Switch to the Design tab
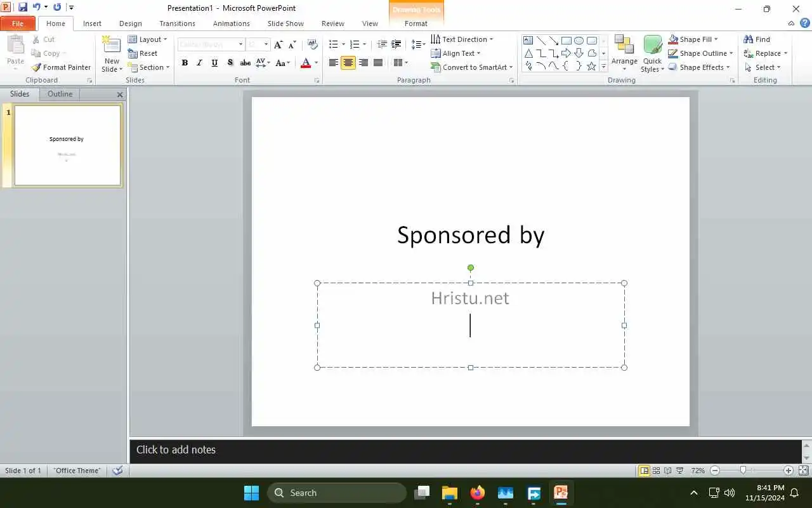 coord(131,23)
